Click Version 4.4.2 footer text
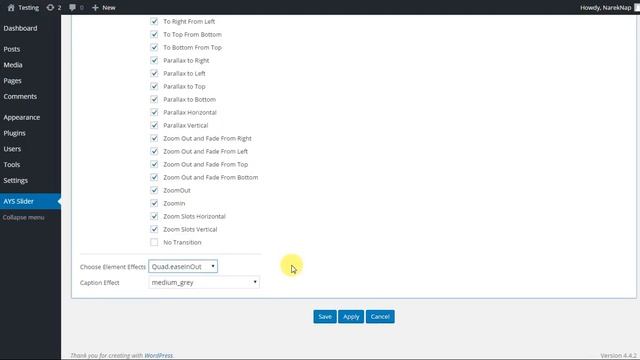The width and height of the screenshot is (640, 360). click(618, 356)
